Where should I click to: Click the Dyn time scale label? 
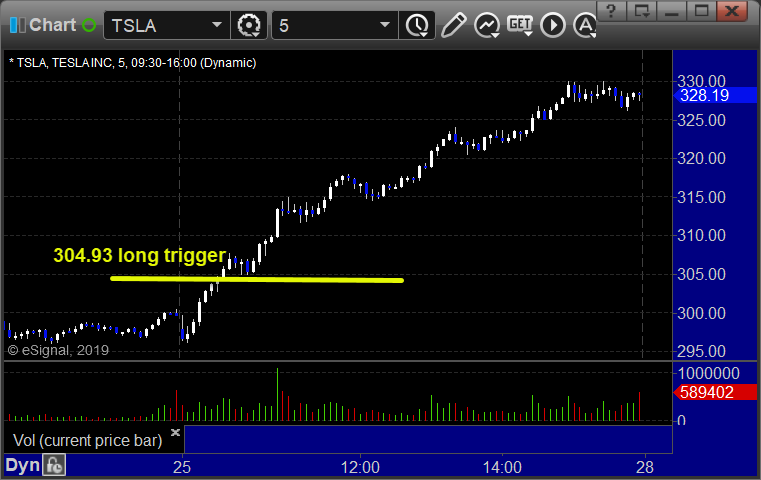(x=22, y=465)
